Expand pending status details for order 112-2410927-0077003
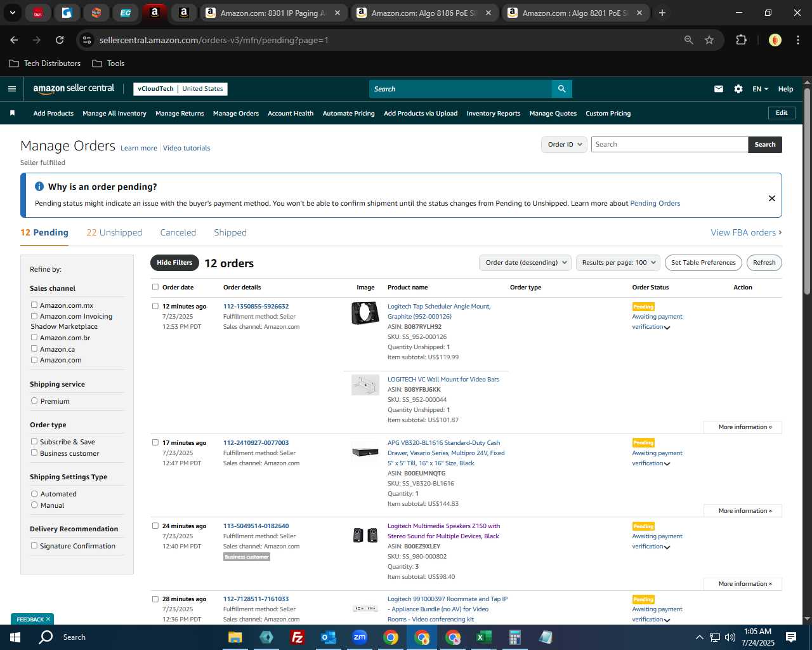 click(667, 464)
